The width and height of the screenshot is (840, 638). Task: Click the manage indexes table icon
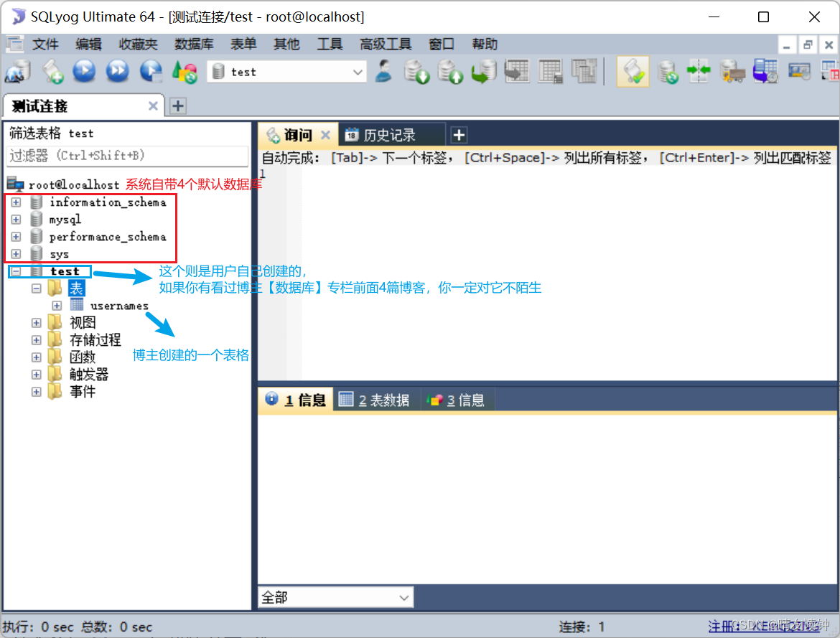point(584,71)
